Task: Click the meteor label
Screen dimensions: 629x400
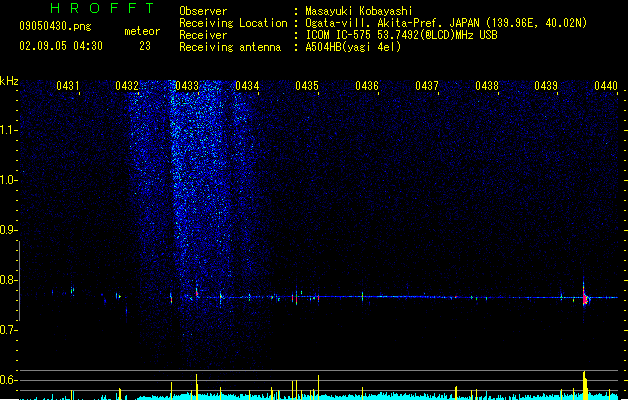Action: coord(142,31)
